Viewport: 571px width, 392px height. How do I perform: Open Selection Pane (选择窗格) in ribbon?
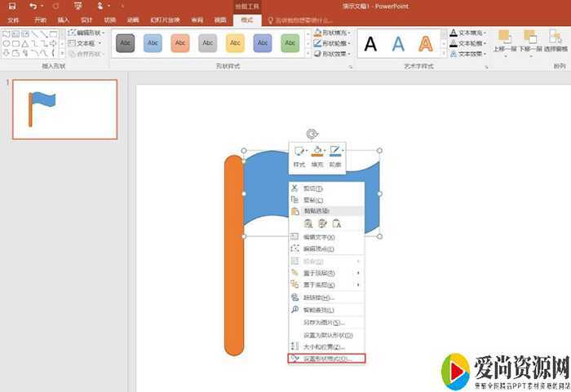click(x=555, y=38)
